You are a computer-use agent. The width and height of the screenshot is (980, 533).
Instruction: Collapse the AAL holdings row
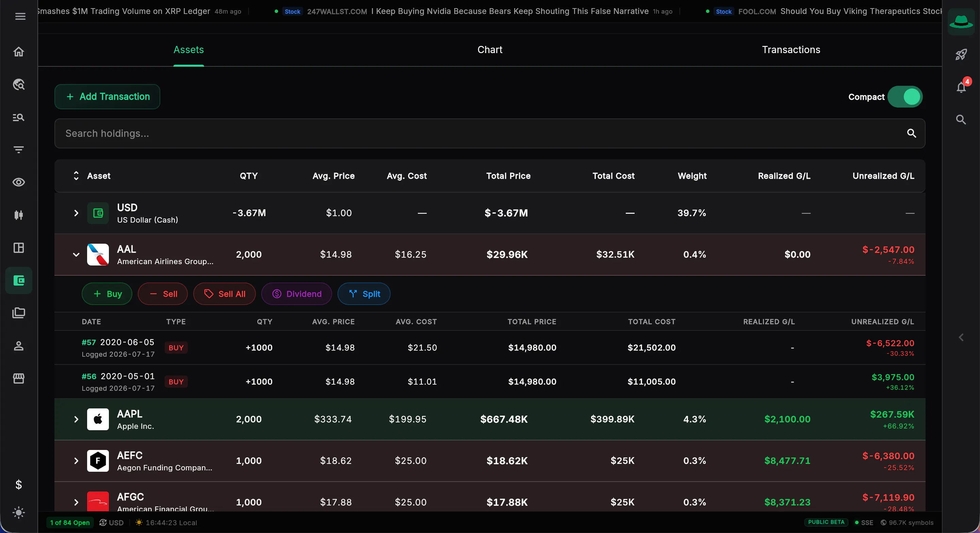click(76, 255)
